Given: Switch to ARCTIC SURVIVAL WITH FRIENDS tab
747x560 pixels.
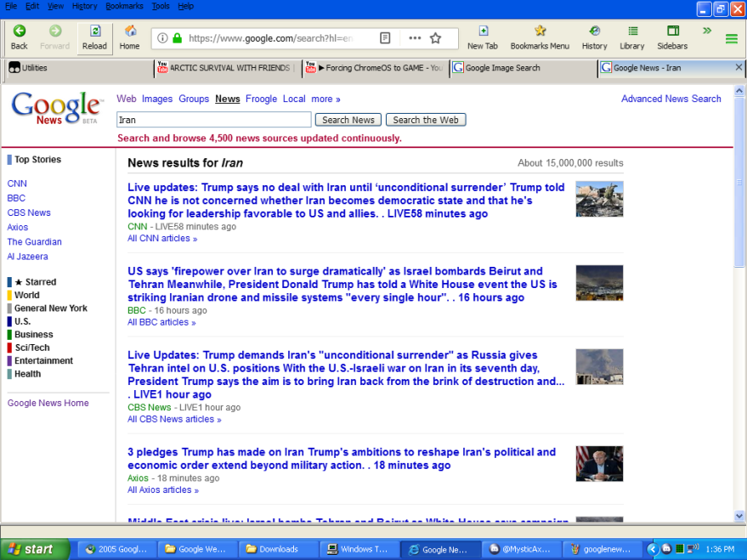Looking at the screenshot, I should click(227, 68).
